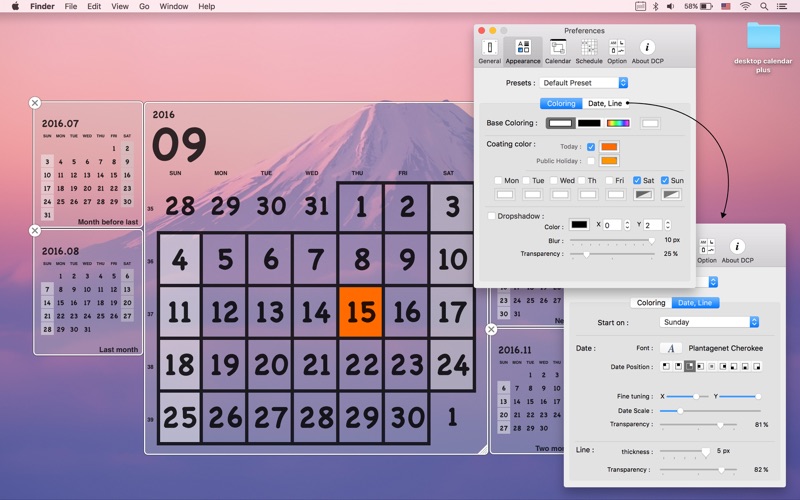Screen dimensions: 800x500
Task: Click the Dropshadow Y value stepper
Action: click(667, 225)
